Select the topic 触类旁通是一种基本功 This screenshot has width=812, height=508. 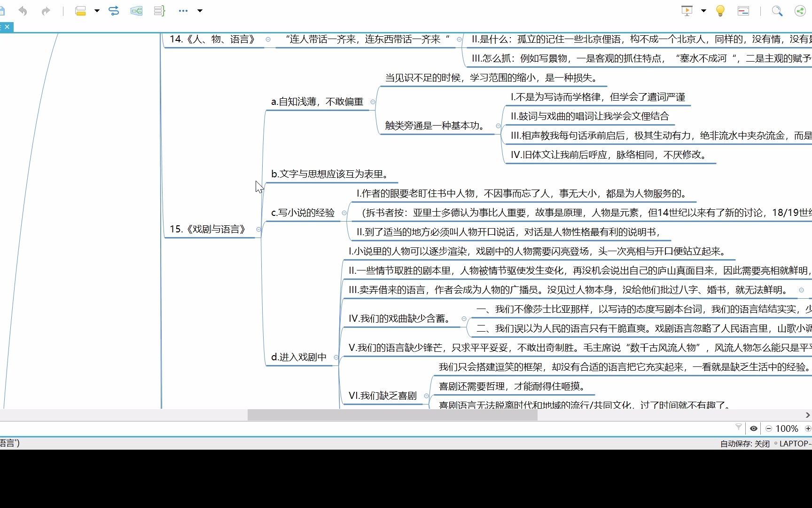436,126
